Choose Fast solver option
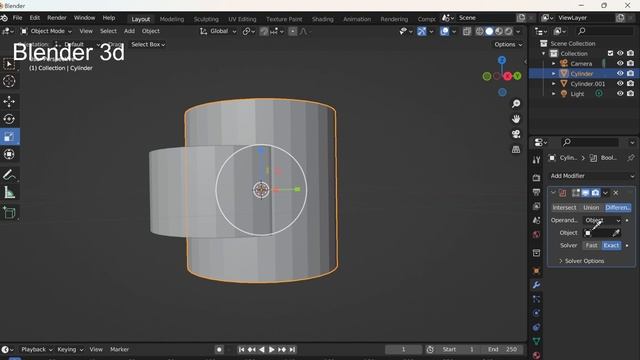Image resolution: width=640 pixels, height=360 pixels. 591,245
